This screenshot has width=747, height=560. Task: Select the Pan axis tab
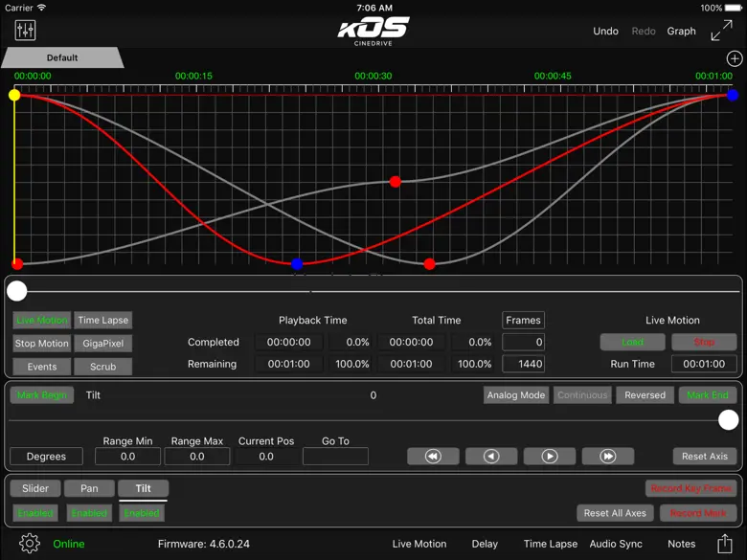(89, 488)
